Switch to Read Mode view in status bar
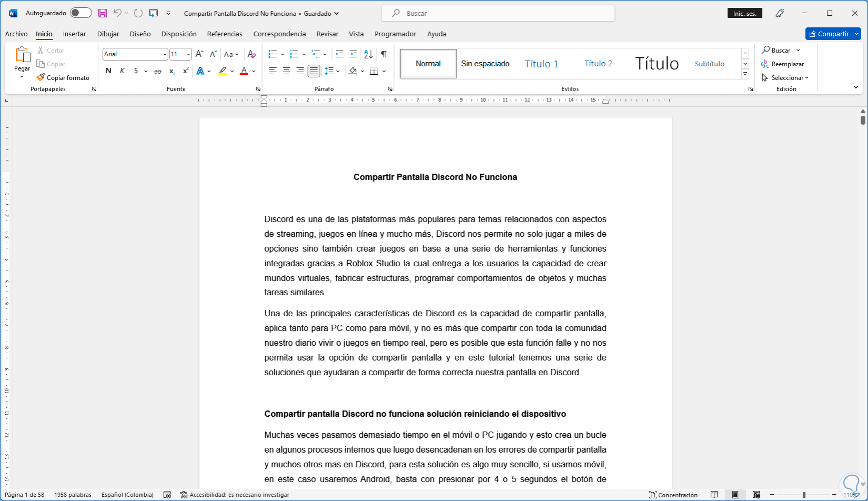 tap(714, 495)
